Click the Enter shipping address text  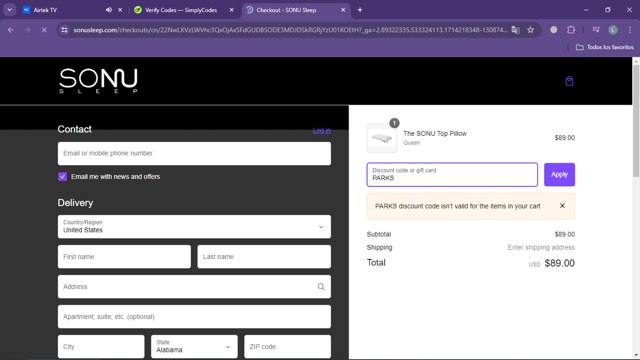coord(541,247)
